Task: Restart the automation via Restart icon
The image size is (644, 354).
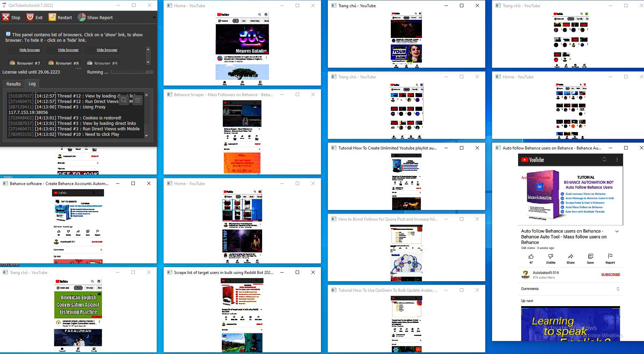Action: click(x=52, y=17)
